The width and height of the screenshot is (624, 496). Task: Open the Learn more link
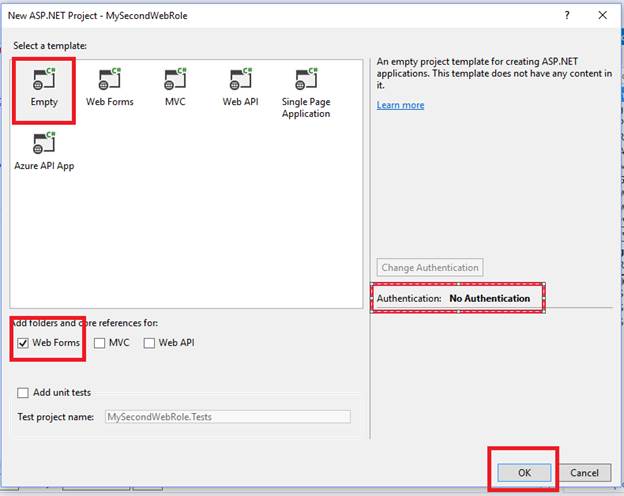pyautogui.click(x=400, y=105)
